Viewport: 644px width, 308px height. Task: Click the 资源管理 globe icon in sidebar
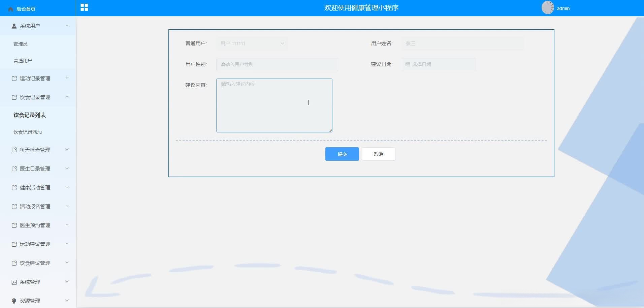14,301
